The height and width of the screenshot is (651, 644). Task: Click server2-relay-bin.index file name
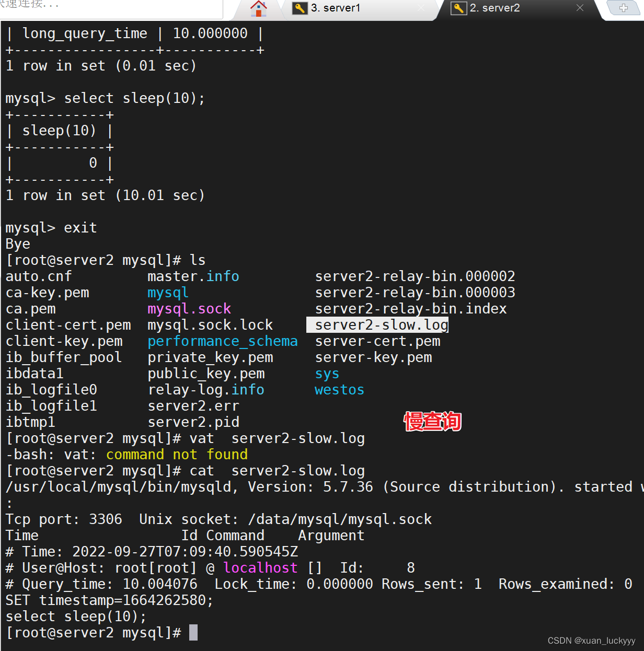pos(411,309)
